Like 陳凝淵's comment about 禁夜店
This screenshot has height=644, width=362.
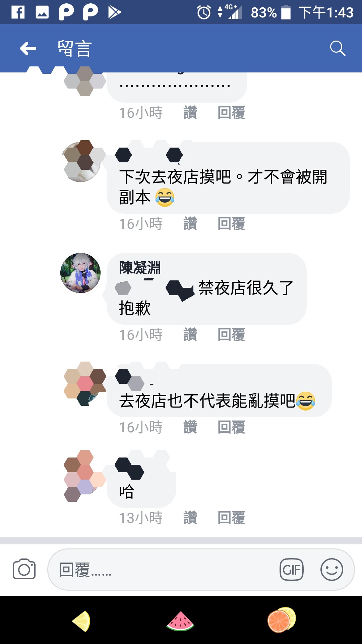(x=190, y=335)
